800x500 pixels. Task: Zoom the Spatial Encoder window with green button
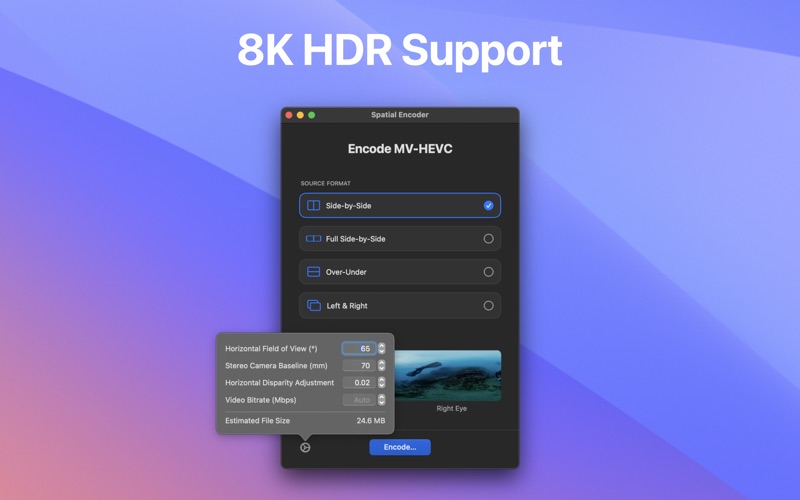tap(312, 115)
